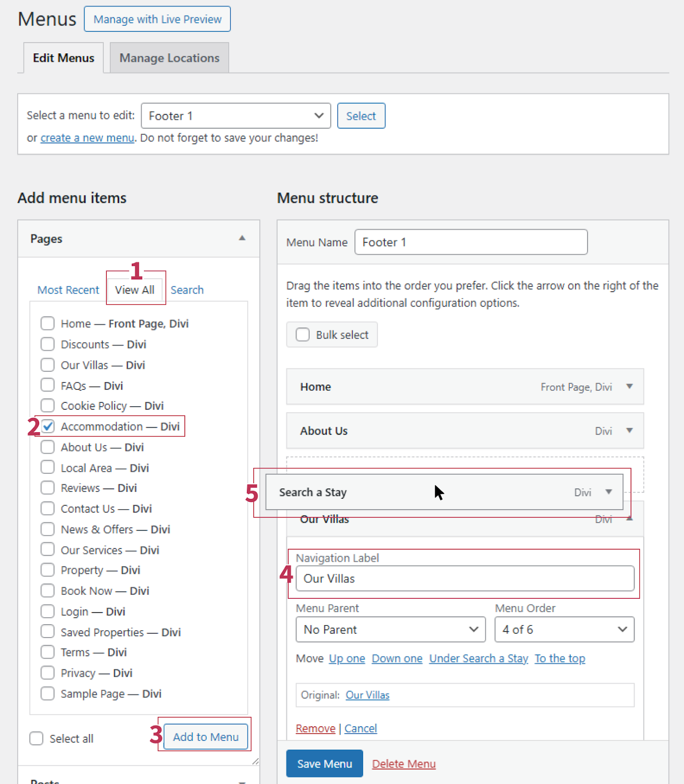684x784 pixels.
Task: Switch to the Most Recent pages tab
Action: [x=68, y=290]
